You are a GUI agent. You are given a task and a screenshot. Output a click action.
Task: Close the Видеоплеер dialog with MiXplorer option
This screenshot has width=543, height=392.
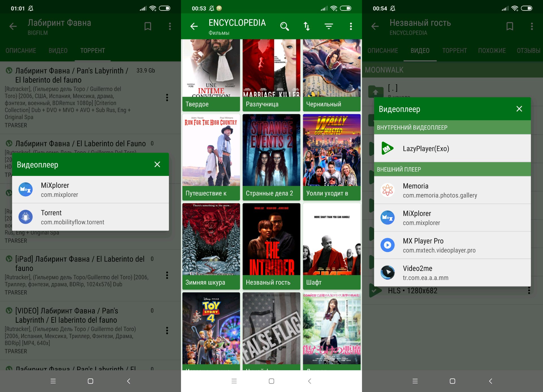click(x=157, y=165)
